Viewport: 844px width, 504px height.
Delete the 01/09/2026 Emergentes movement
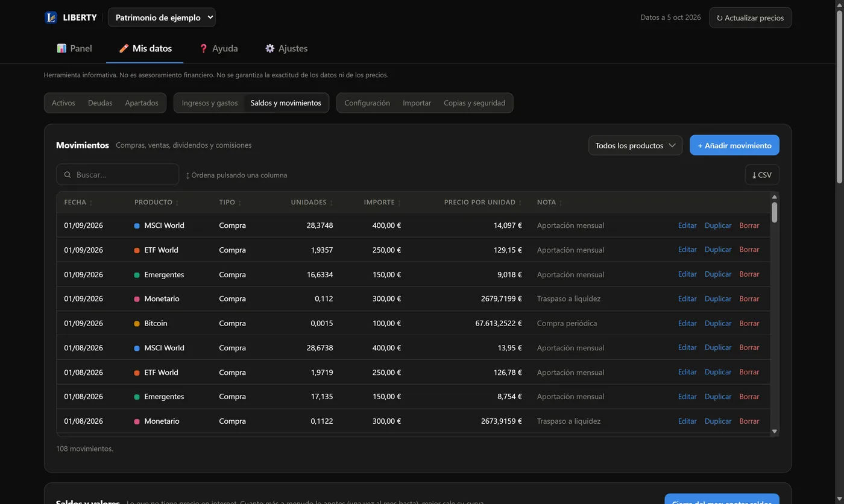[x=749, y=274]
